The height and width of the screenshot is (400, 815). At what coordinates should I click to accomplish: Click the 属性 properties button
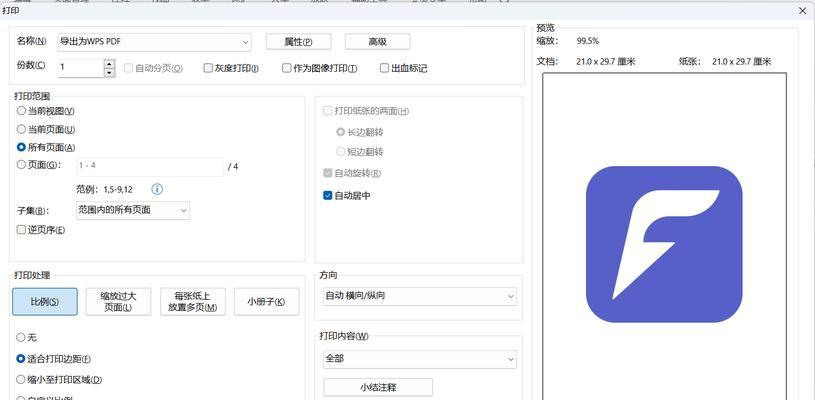click(x=298, y=42)
